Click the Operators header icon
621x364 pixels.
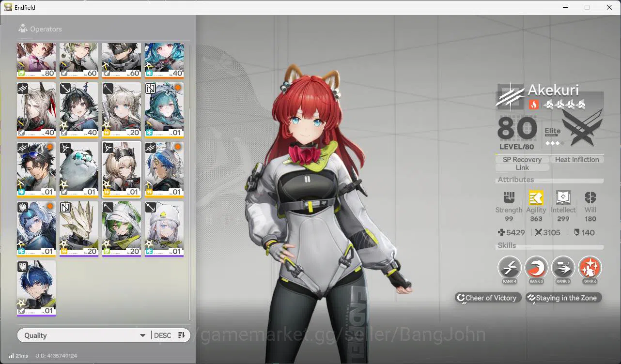click(23, 29)
